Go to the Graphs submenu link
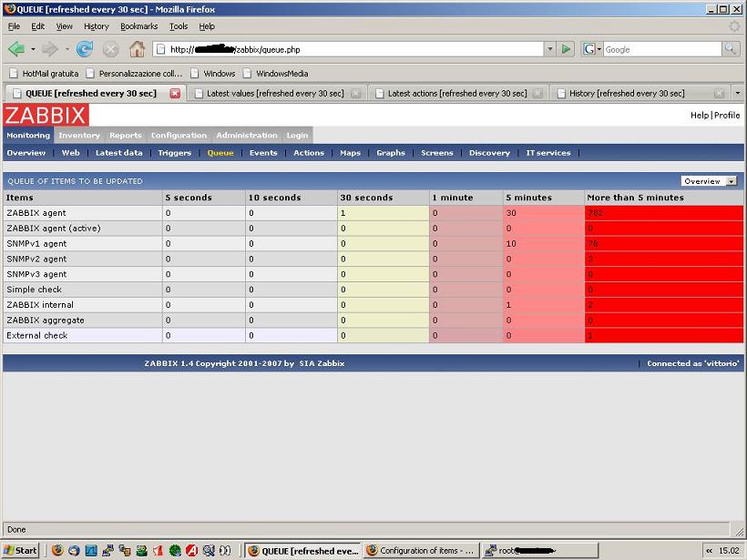747x560 pixels. [391, 153]
